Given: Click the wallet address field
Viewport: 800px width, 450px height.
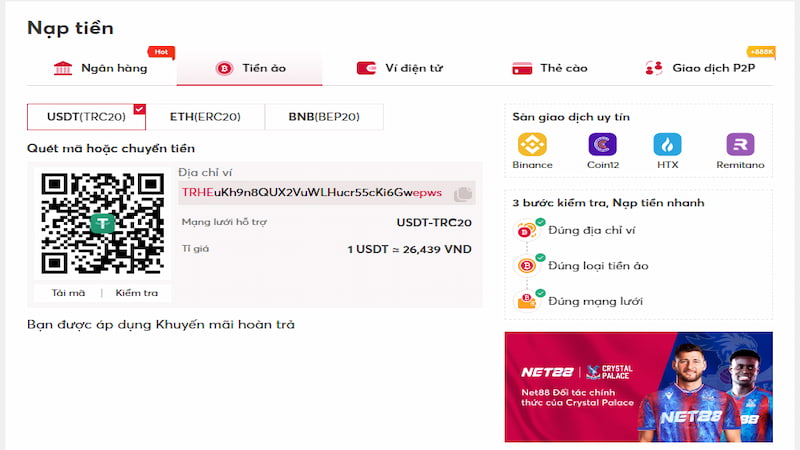Looking at the screenshot, I should click(327, 193).
